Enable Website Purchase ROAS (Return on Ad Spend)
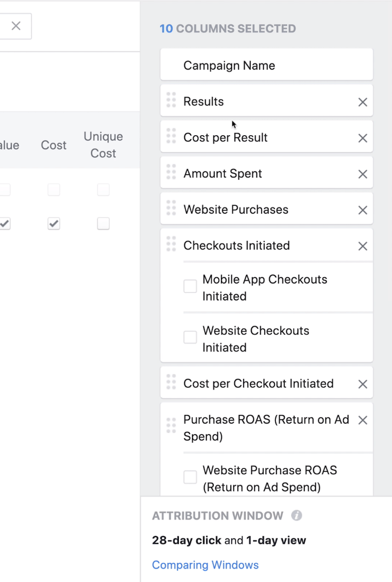The width and height of the screenshot is (392, 582). 190,477
